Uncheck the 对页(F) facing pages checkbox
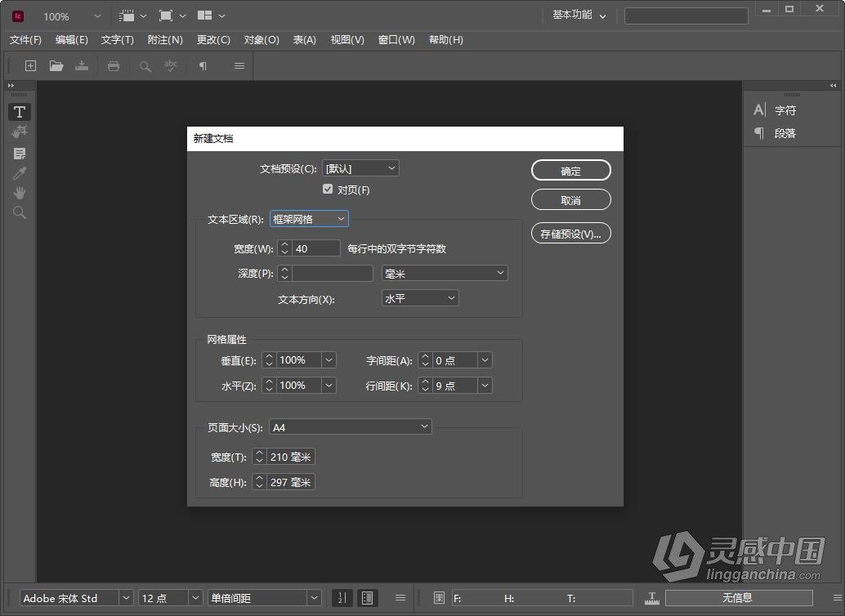Viewport: 845px width, 616px height. coord(328,190)
